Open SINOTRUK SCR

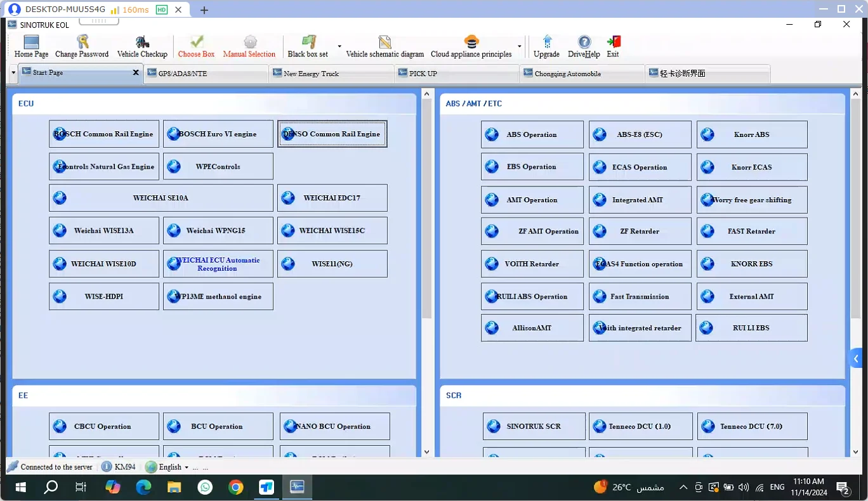click(534, 426)
